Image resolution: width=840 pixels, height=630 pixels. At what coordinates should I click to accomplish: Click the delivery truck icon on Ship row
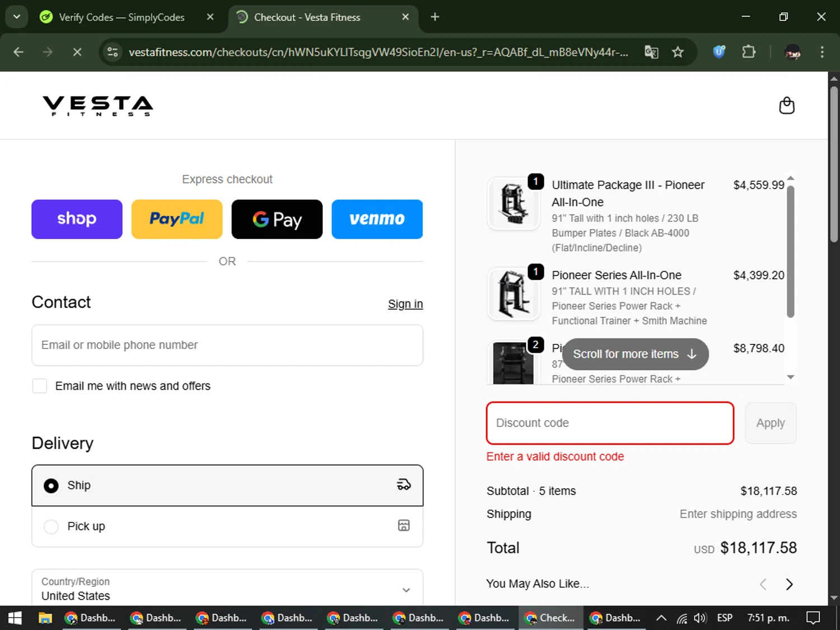(404, 485)
